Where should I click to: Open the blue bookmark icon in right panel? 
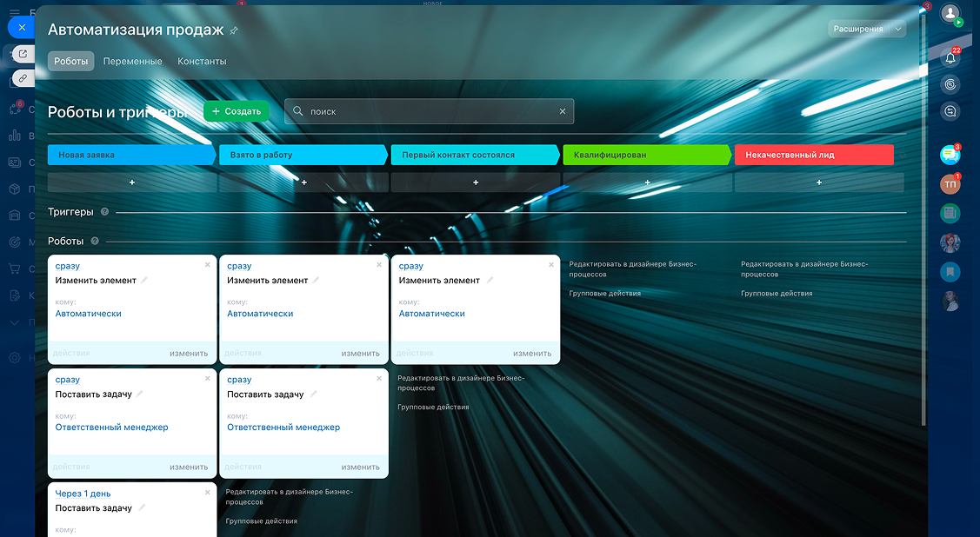point(950,272)
